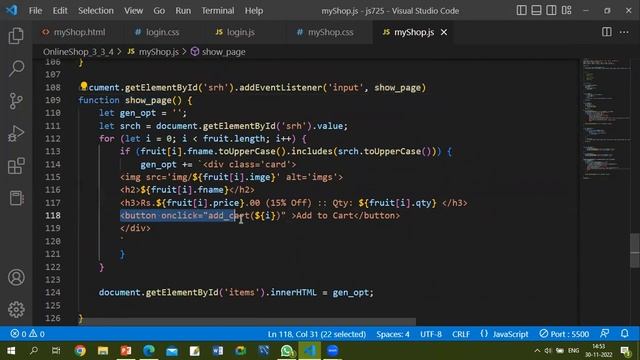Viewport: 640px width, 360px height.
Task: Show hidden system tray icons chevron
Action: [537, 351]
